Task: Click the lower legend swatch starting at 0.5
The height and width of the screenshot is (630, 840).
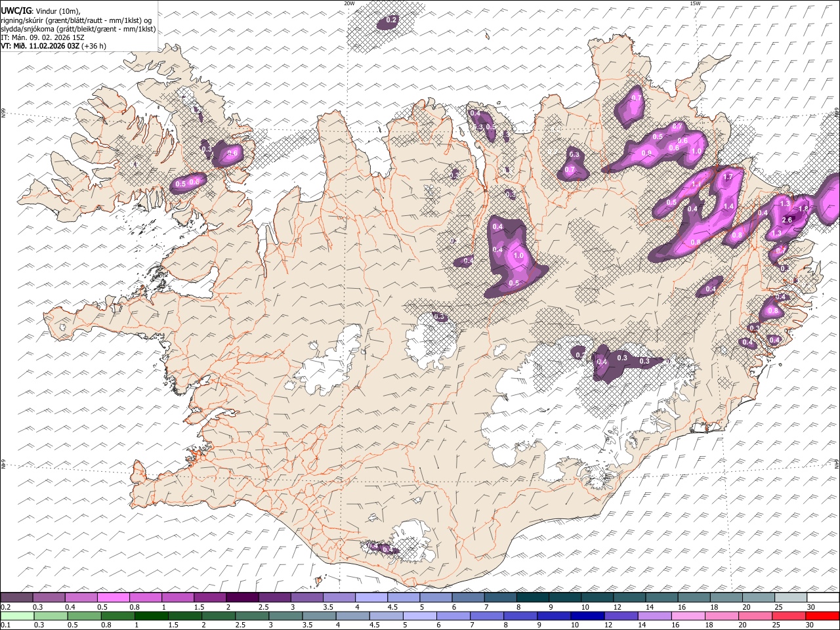Action: [85, 616]
